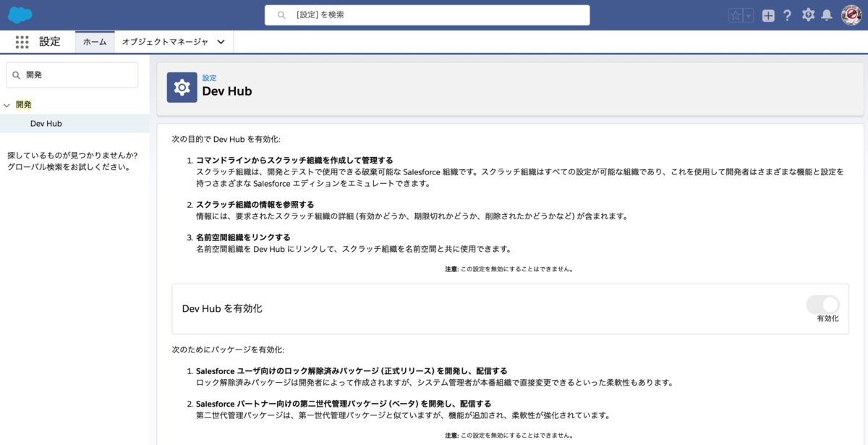Open favorites list dropdown arrow

pyautogui.click(x=749, y=15)
